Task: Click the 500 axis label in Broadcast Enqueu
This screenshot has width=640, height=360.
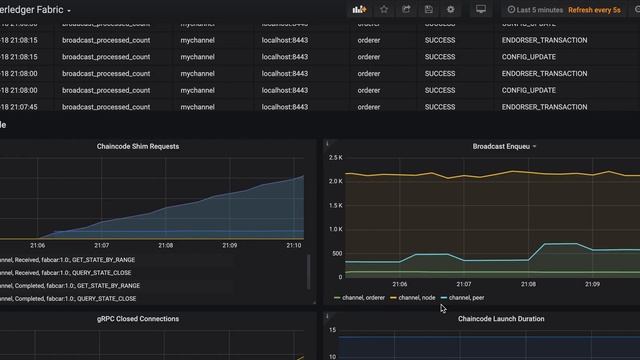Action: click(x=337, y=253)
